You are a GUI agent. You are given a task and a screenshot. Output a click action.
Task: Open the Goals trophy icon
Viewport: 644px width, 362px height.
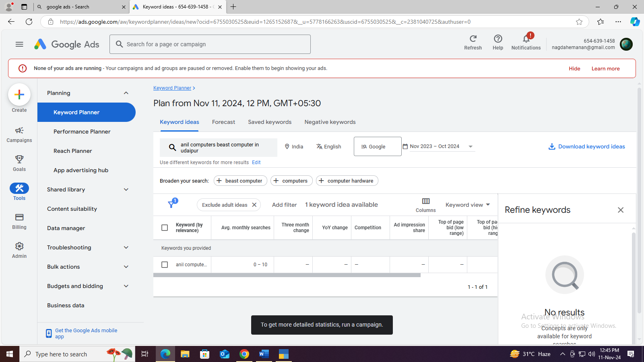click(19, 159)
